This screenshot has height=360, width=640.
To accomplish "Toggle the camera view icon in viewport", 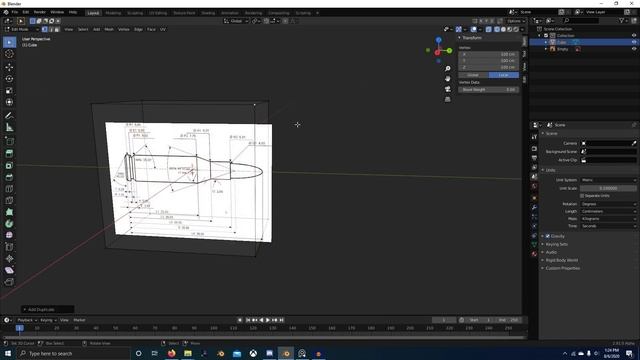I will [x=448, y=89].
